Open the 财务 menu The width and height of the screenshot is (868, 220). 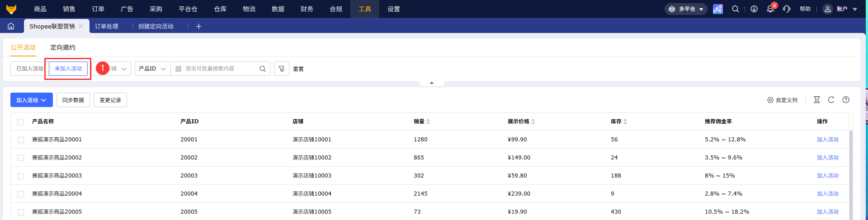coord(307,9)
